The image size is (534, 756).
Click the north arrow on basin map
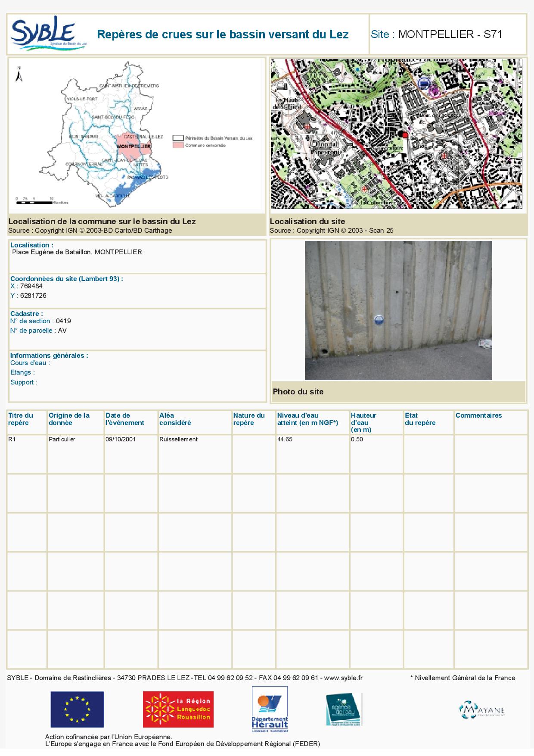[19, 74]
